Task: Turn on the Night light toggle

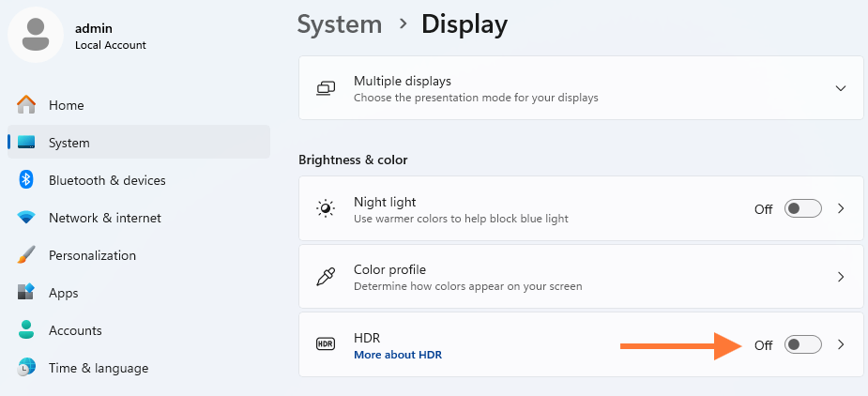Action: [802, 208]
